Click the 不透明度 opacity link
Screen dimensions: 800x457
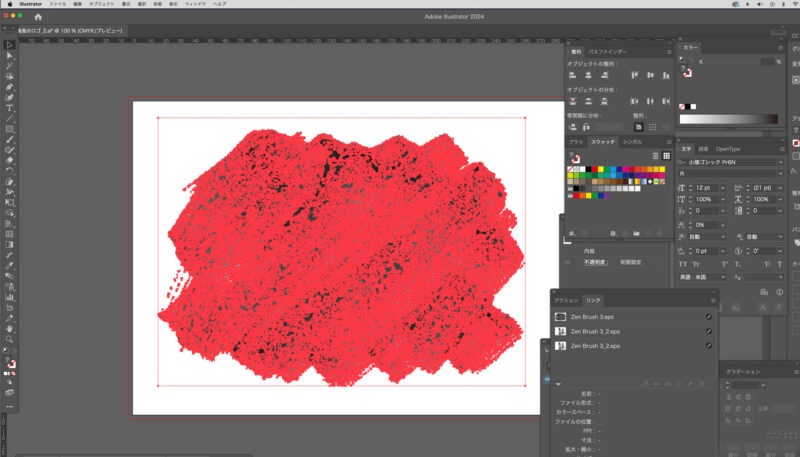pos(596,262)
